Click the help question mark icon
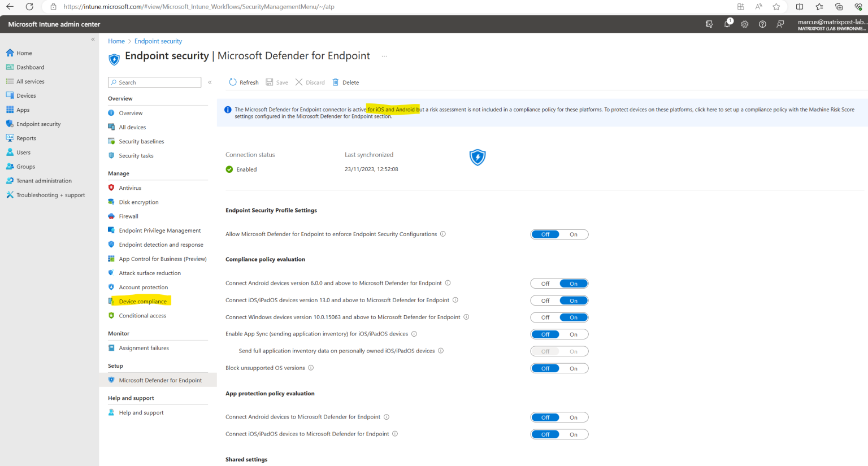Image resolution: width=868 pixels, height=466 pixels. pos(762,24)
